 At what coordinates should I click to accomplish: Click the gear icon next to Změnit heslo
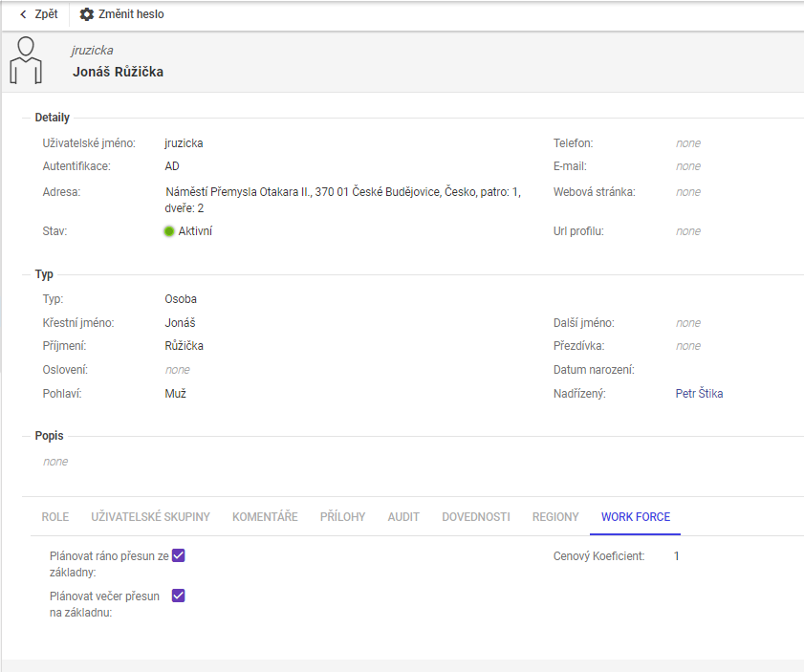click(x=86, y=14)
